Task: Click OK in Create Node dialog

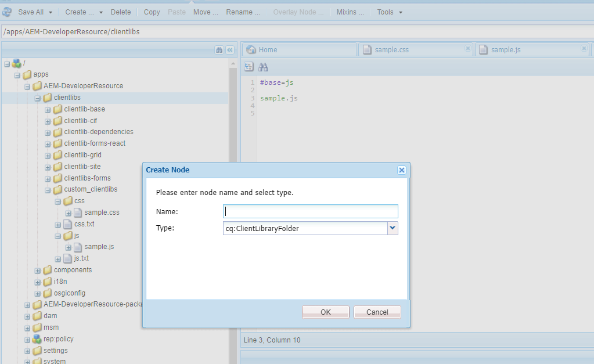Action: (x=325, y=312)
